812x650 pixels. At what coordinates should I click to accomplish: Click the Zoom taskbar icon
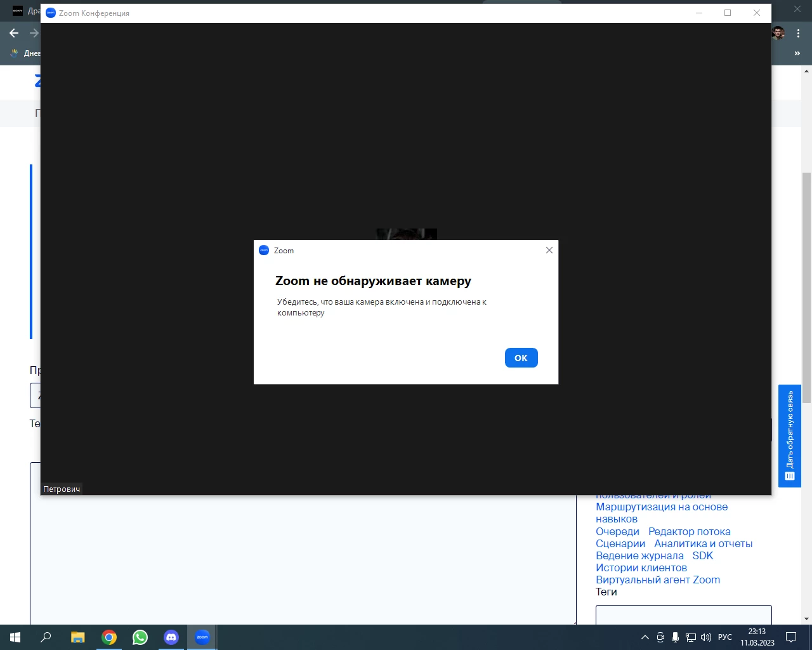(x=202, y=637)
